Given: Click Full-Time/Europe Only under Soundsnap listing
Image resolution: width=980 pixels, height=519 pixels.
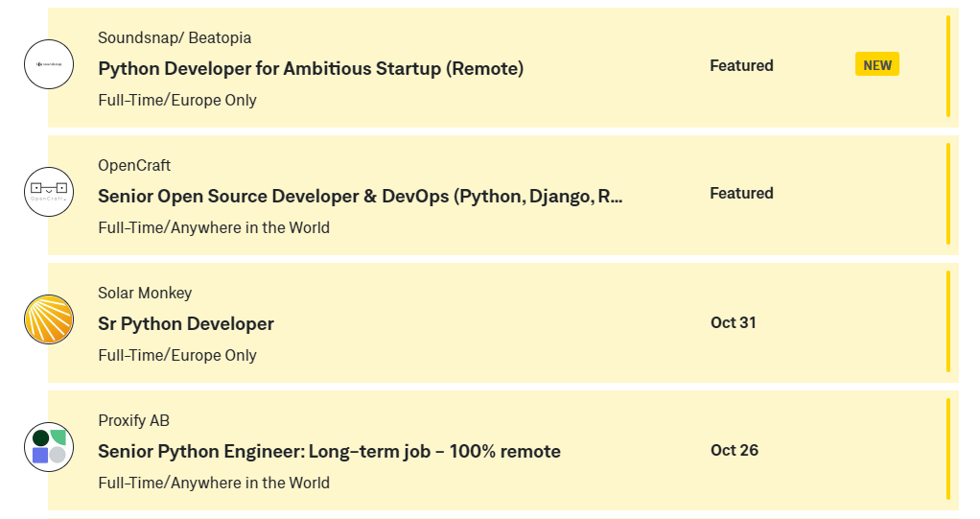Looking at the screenshot, I should [176, 100].
